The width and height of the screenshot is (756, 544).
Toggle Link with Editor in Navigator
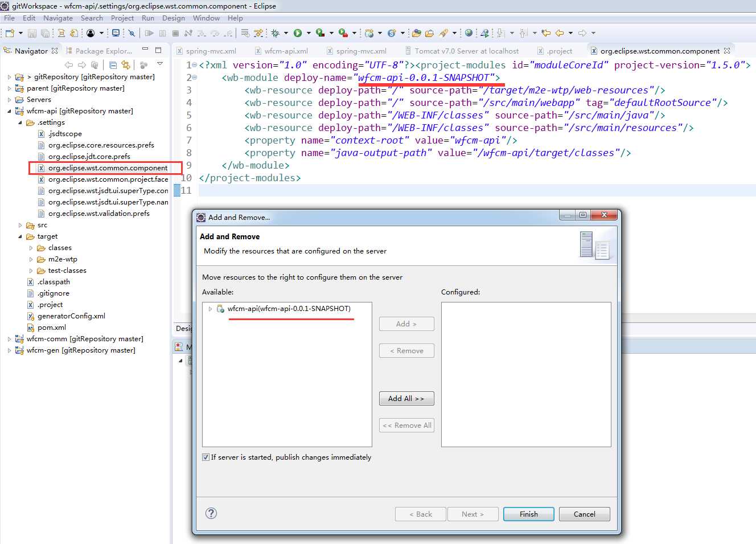click(x=126, y=65)
